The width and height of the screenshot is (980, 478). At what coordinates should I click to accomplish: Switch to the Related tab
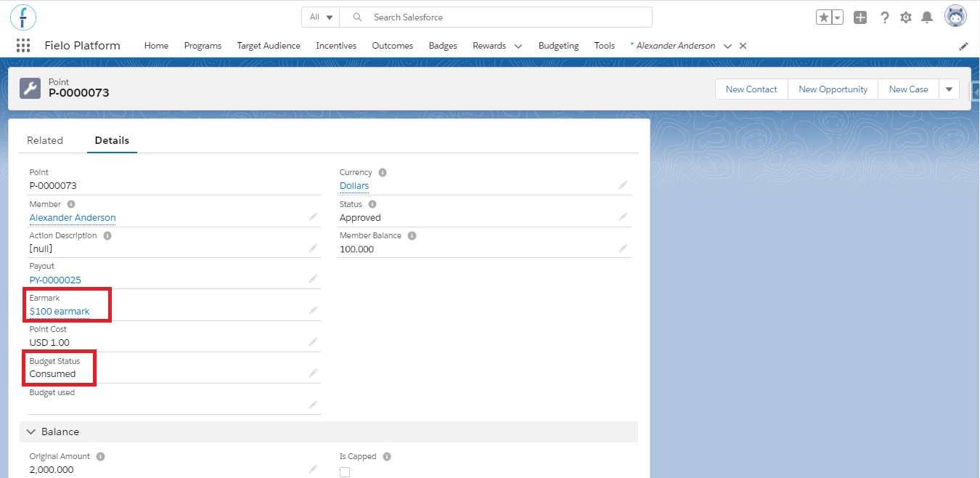coord(45,140)
